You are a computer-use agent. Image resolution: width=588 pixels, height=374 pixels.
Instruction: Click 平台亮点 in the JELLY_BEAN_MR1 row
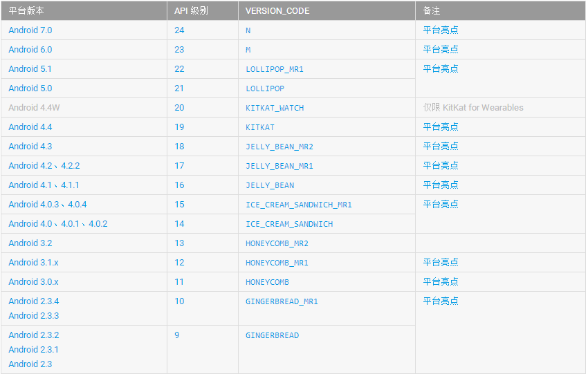pyautogui.click(x=441, y=166)
